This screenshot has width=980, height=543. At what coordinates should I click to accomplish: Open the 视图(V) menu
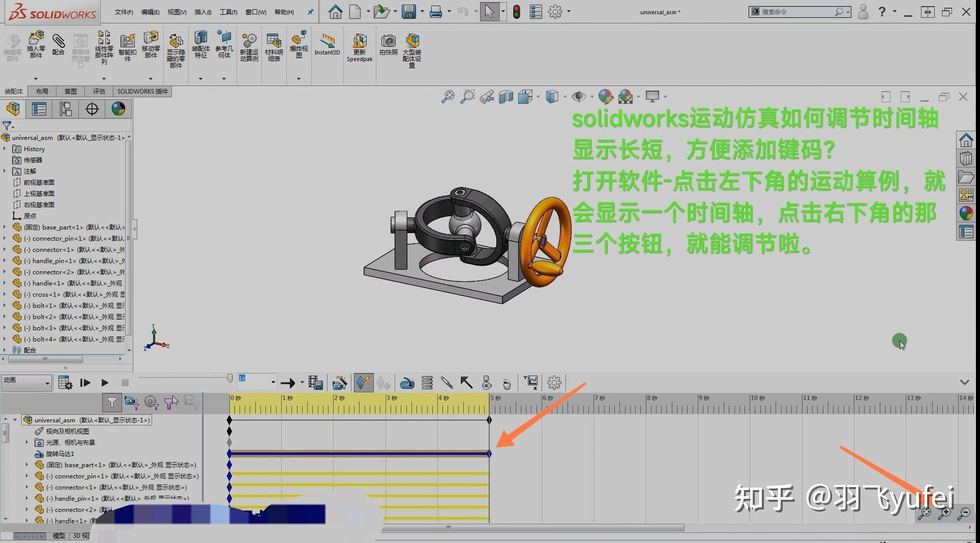click(177, 12)
